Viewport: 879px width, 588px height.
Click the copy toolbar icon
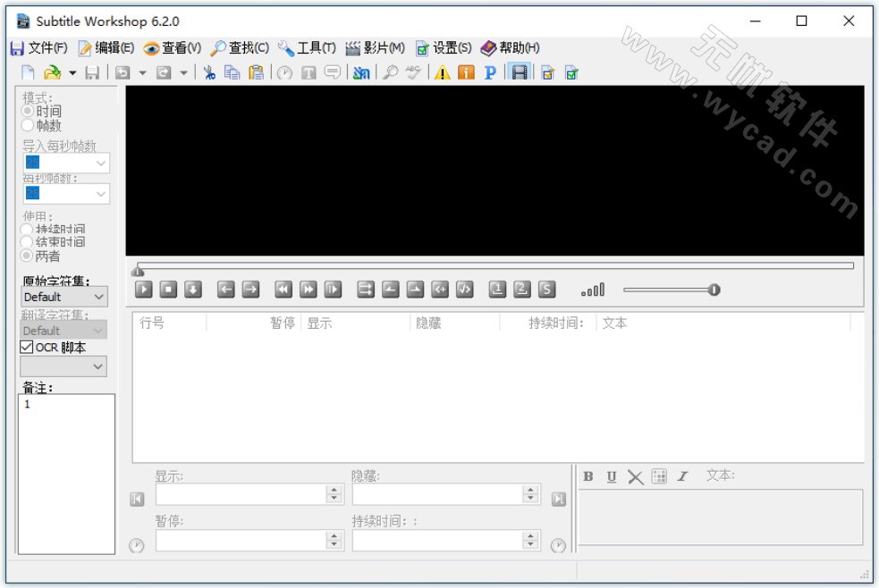pyautogui.click(x=232, y=72)
